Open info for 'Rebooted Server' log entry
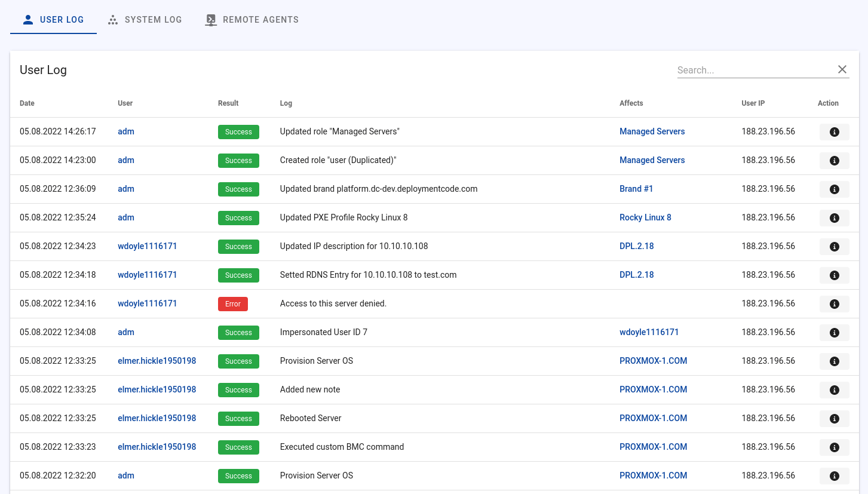Image resolution: width=868 pixels, height=494 pixels. (x=834, y=419)
